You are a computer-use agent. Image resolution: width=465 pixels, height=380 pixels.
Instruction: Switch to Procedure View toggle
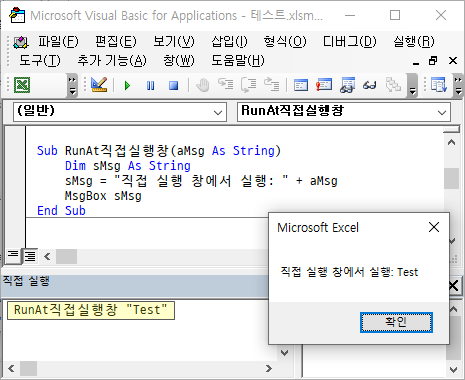pyautogui.click(x=13, y=256)
